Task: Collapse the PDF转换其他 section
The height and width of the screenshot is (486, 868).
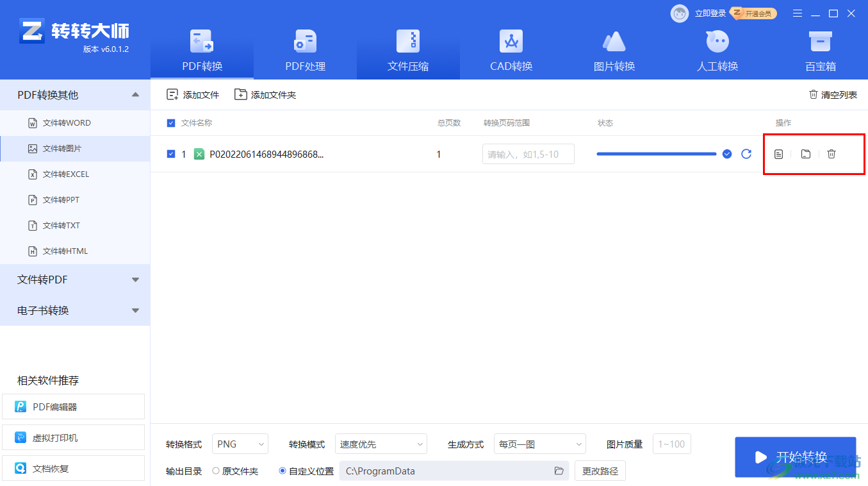Action: [75, 95]
